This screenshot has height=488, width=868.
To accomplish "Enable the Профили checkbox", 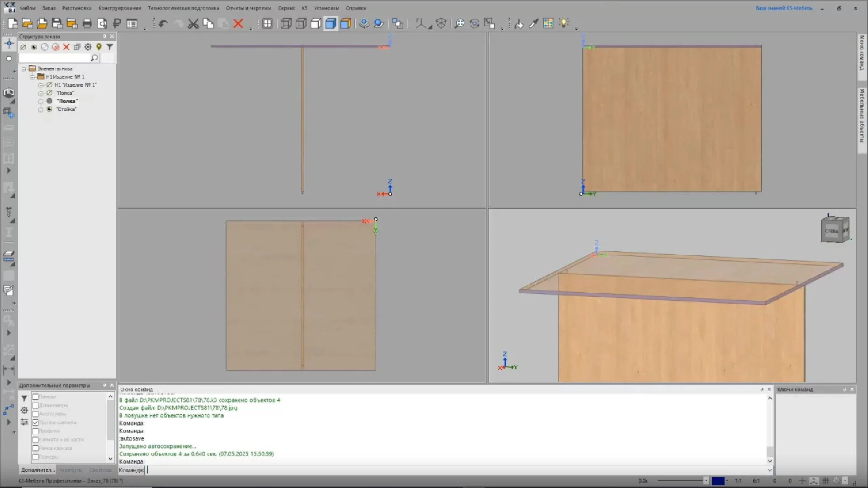I will coord(35,431).
